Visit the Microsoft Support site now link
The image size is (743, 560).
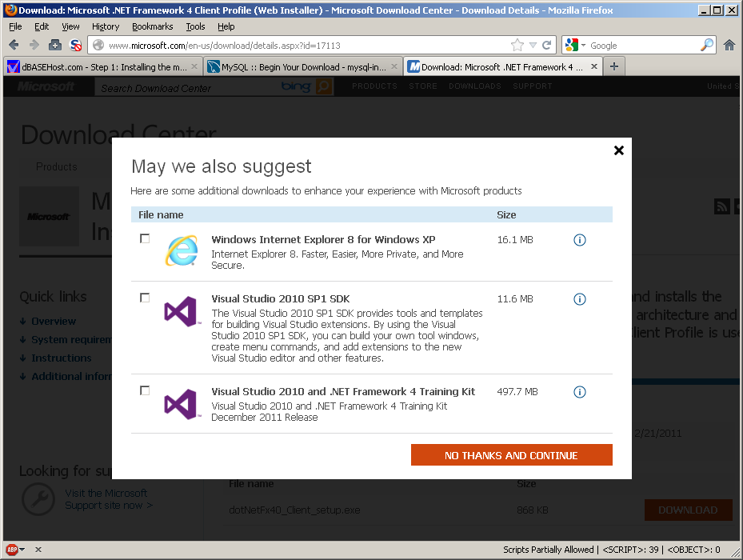(x=109, y=499)
